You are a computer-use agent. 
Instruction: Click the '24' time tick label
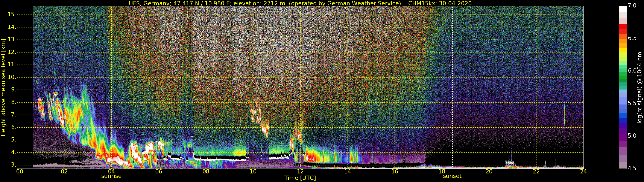(x=583, y=172)
